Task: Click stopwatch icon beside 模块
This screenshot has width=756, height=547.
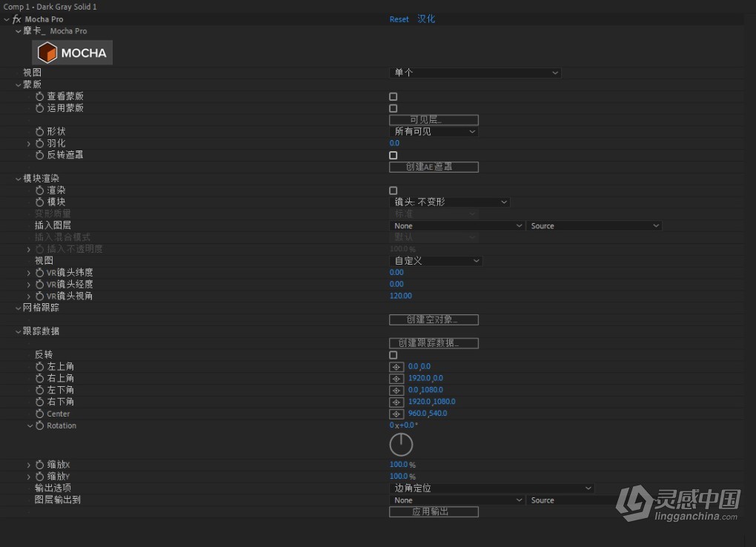Action: pyautogui.click(x=39, y=202)
